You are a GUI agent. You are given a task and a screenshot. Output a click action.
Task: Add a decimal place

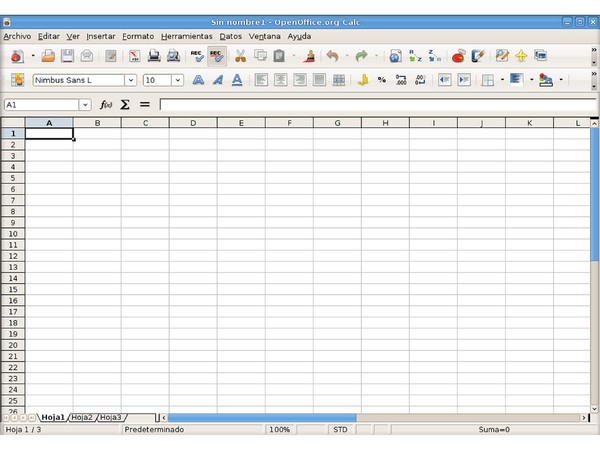coord(401,80)
